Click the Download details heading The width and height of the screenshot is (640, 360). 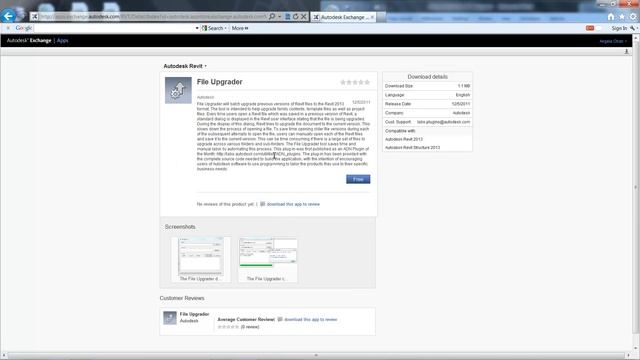[427, 77]
